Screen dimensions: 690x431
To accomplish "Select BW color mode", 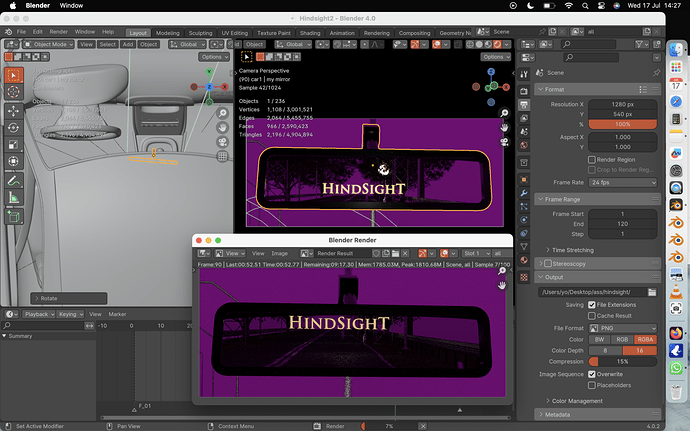I will (x=599, y=339).
